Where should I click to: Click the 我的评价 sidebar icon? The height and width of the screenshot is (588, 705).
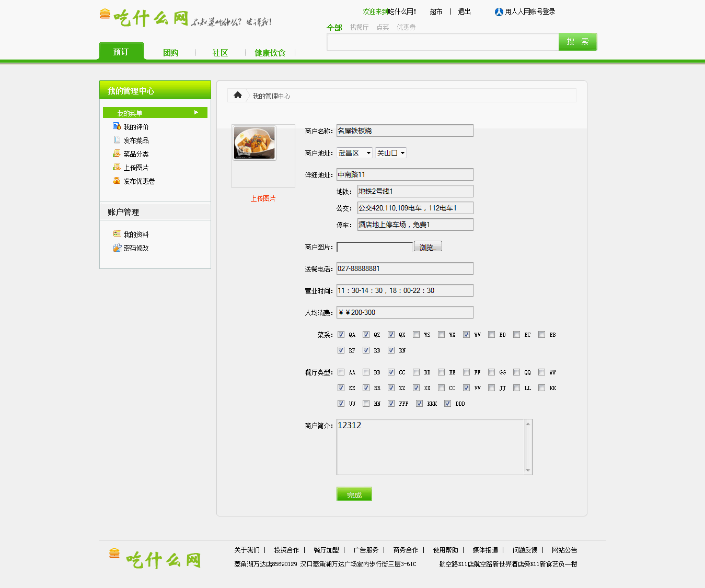(117, 126)
